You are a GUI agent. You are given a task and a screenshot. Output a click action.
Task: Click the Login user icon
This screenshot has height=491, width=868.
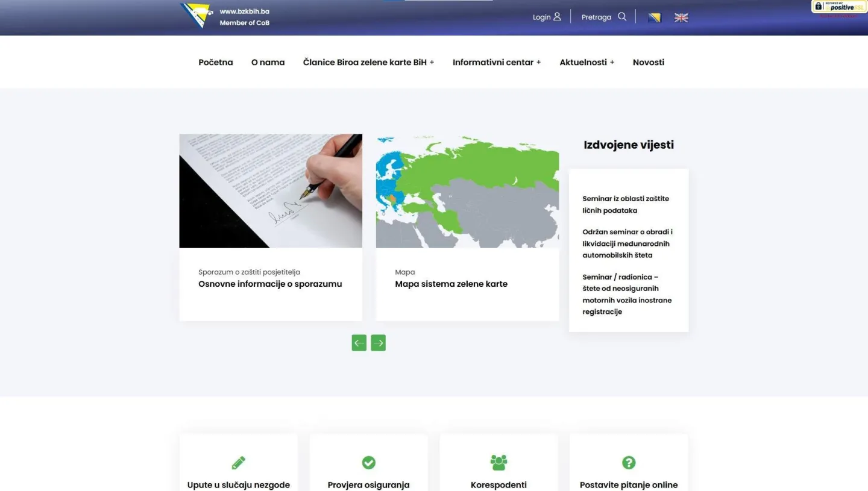click(557, 17)
